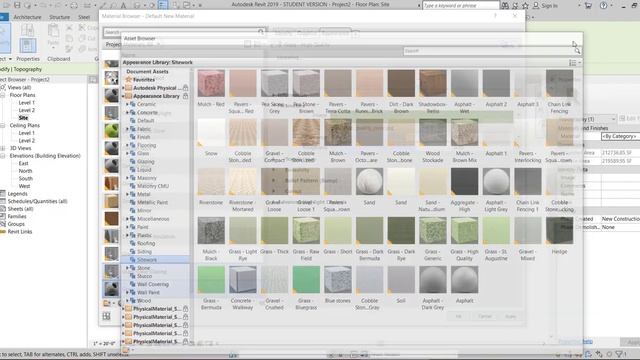The height and width of the screenshot is (360, 640).
Task: Select the Flooring library category
Action: [147, 145]
